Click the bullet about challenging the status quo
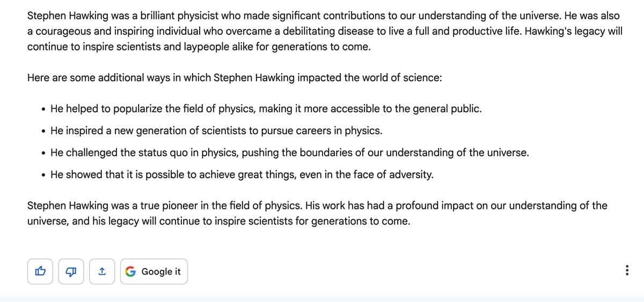The image size is (644, 302). [289, 153]
